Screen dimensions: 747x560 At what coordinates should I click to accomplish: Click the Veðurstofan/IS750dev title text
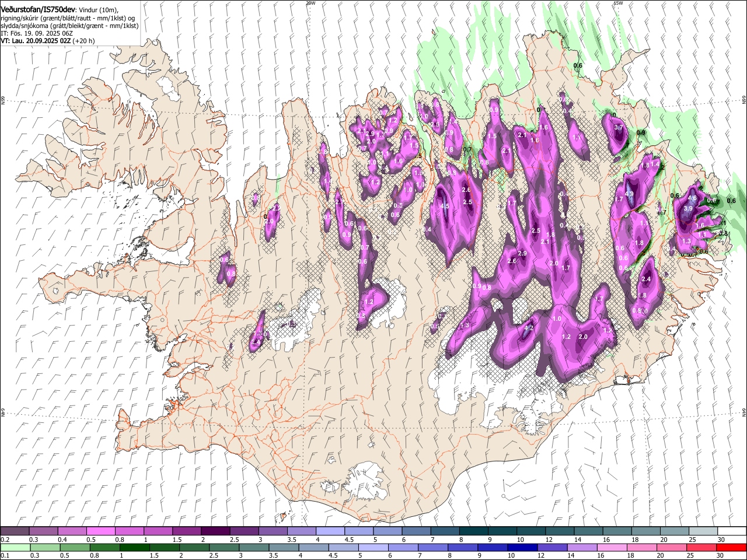38,9
